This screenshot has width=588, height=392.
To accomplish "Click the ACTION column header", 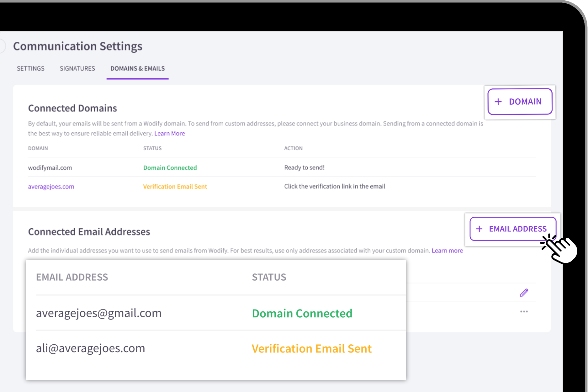I will (293, 148).
